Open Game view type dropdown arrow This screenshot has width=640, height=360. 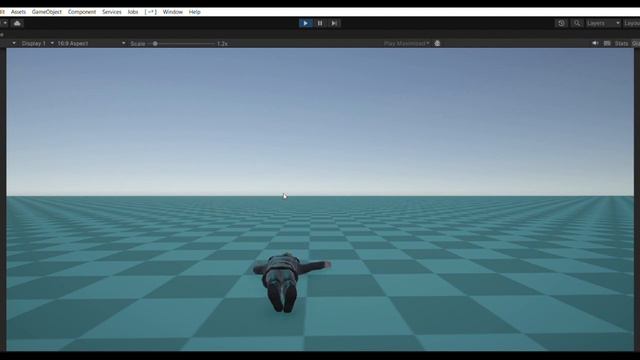[x=14, y=43]
